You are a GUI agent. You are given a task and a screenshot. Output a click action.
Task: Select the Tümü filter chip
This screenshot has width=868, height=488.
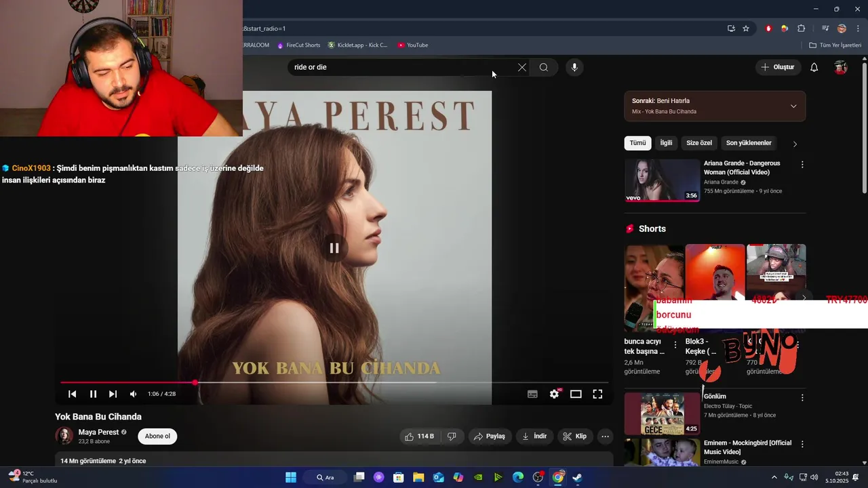(637, 143)
